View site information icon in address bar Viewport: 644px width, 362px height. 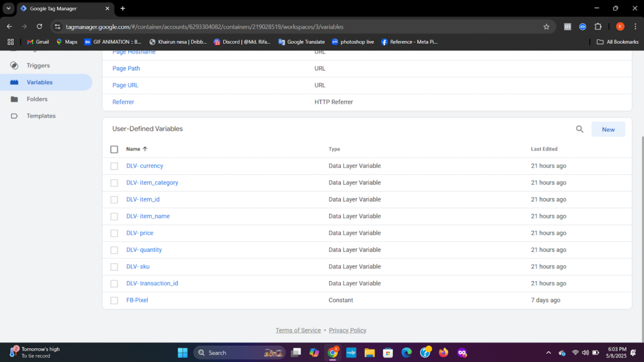click(x=57, y=26)
